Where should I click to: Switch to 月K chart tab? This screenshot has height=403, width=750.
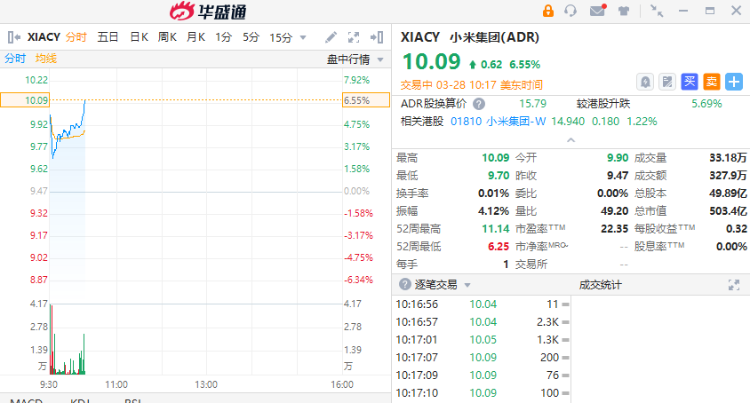pyautogui.click(x=196, y=37)
